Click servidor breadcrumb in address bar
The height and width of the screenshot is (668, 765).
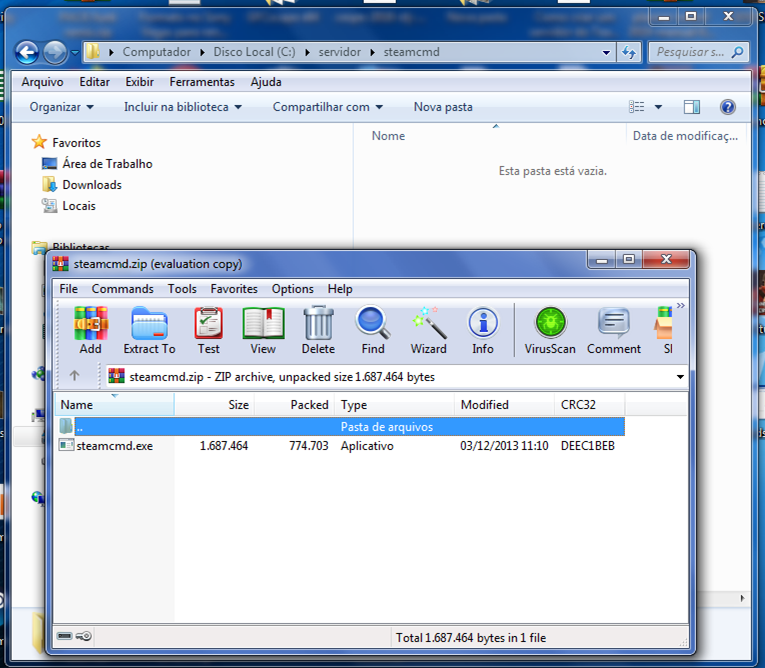340,52
